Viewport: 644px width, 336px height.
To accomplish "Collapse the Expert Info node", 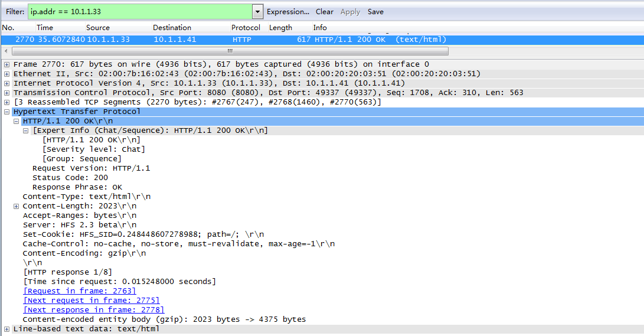I will [x=25, y=131].
